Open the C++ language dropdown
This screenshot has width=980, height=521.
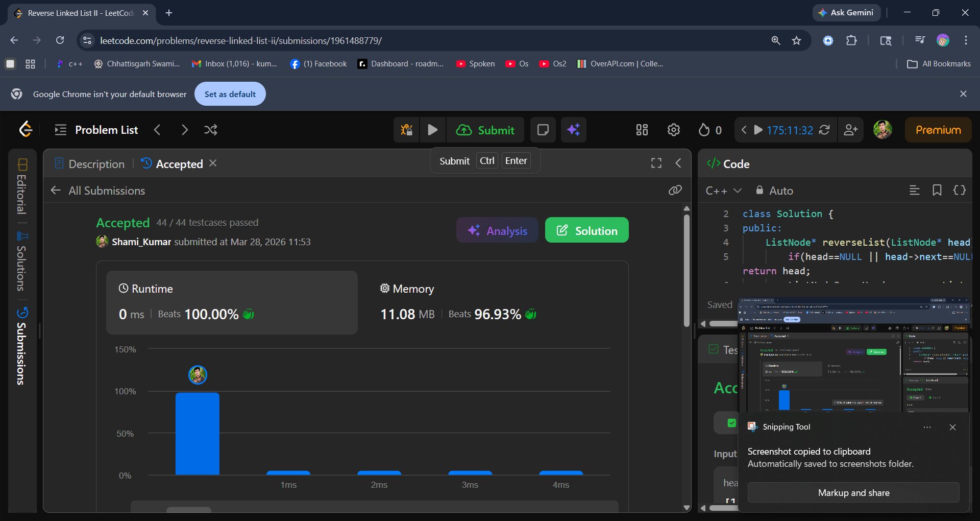723,191
